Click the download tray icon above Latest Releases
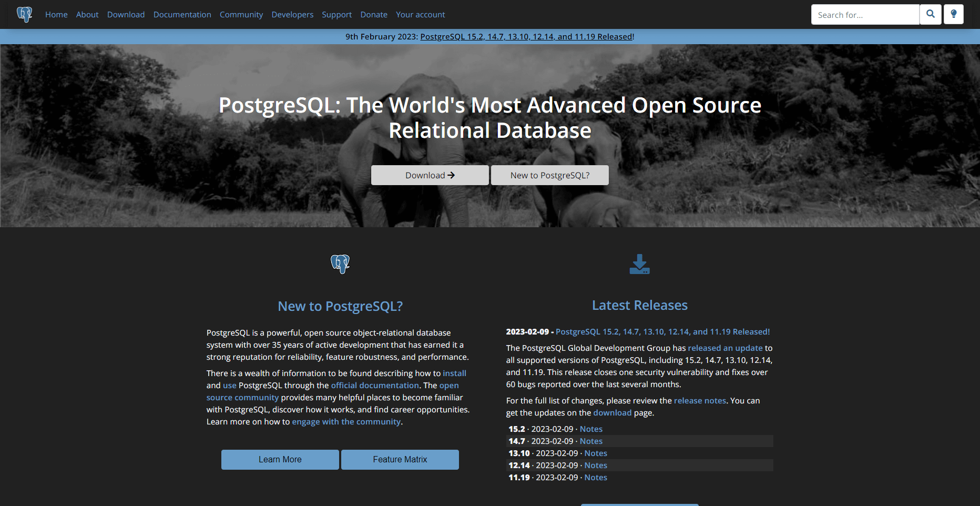The width and height of the screenshot is (980, 506). [x=640, y=264]
